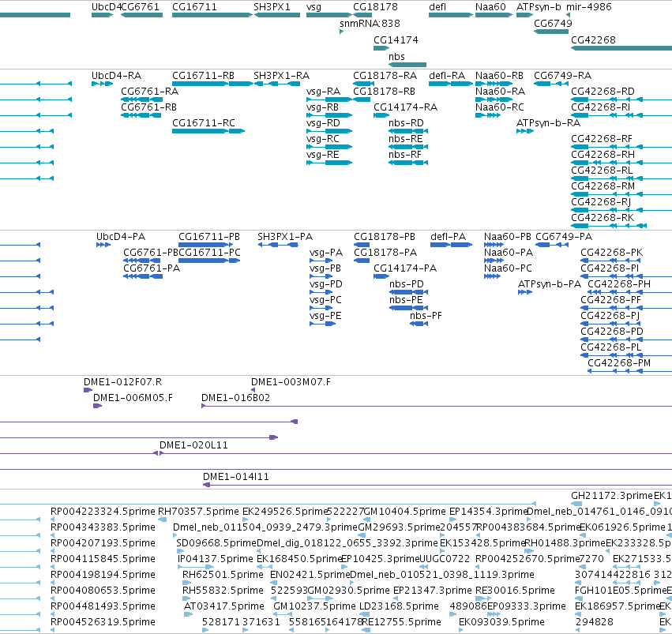The image size is (672, 634).
Task: Click the CG16711 gene label
Action: pos(194,7)
